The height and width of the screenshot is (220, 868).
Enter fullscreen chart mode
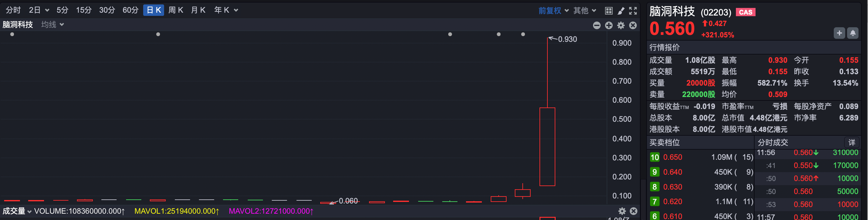coord(633,11)
